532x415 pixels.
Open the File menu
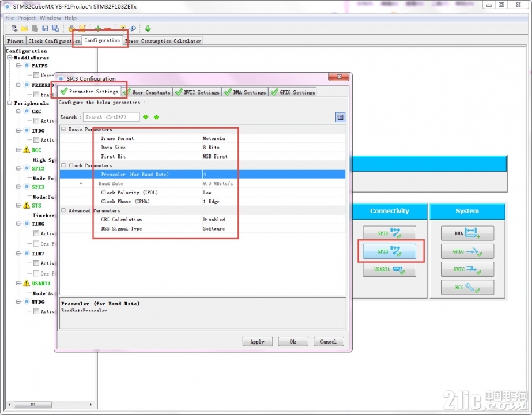pos(9,18)
